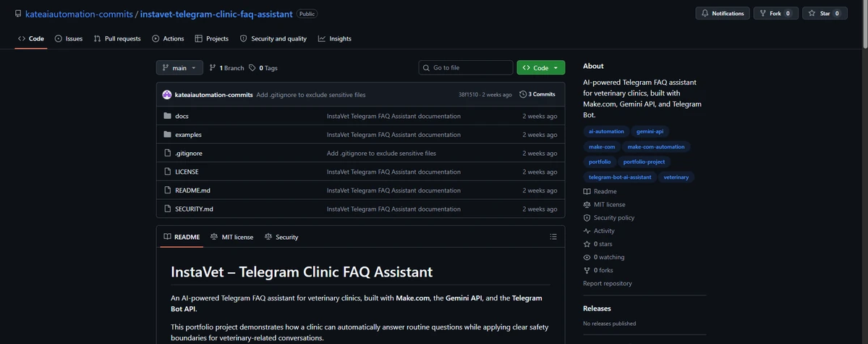Open Security and quality tab
This screenshot has width=868, height=344.
click(273, 38)
